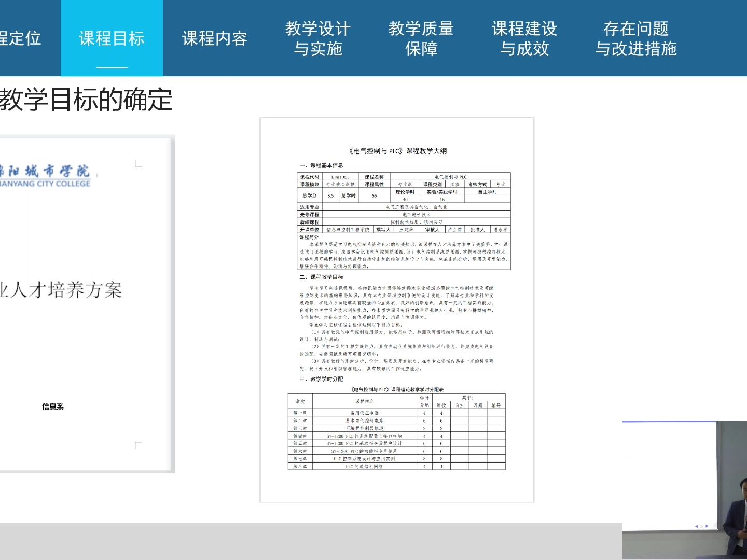
Task: Click the partially visible 定位 tab
Action: pyautogui.click(x=20, y=38)
